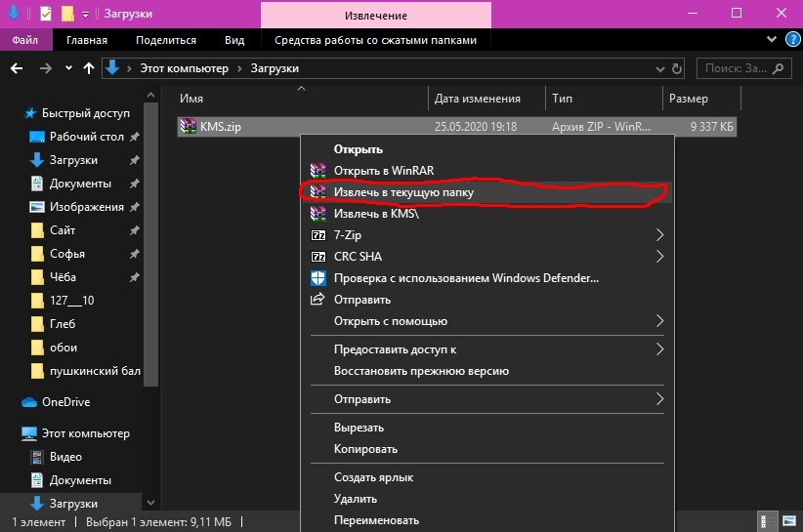803x532 pixels.
Task: Expand the CRC SHA submenu
Action: [x=487, y=257]
